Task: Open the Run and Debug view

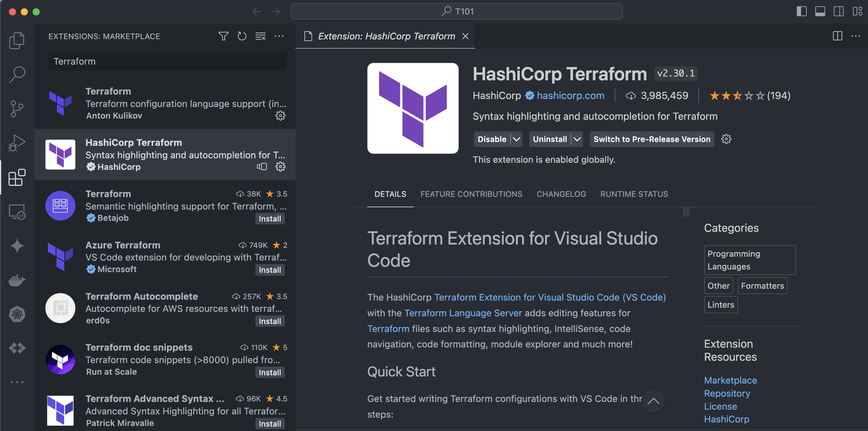Action: coord(17,143)
